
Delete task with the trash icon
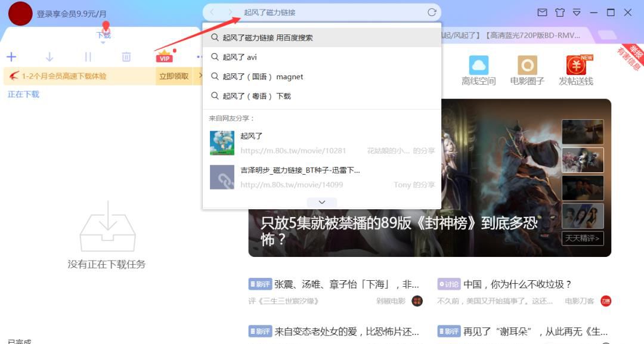(126, 57)
